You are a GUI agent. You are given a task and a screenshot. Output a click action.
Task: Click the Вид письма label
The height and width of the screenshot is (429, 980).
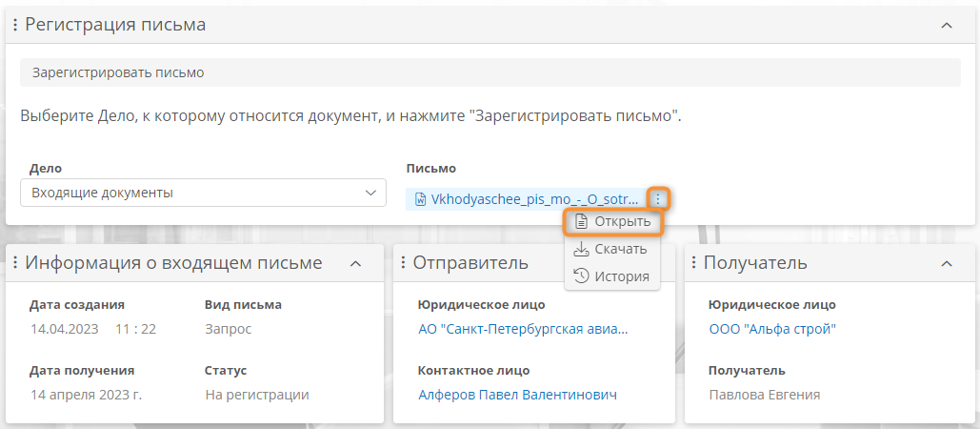tap(243, 304)
